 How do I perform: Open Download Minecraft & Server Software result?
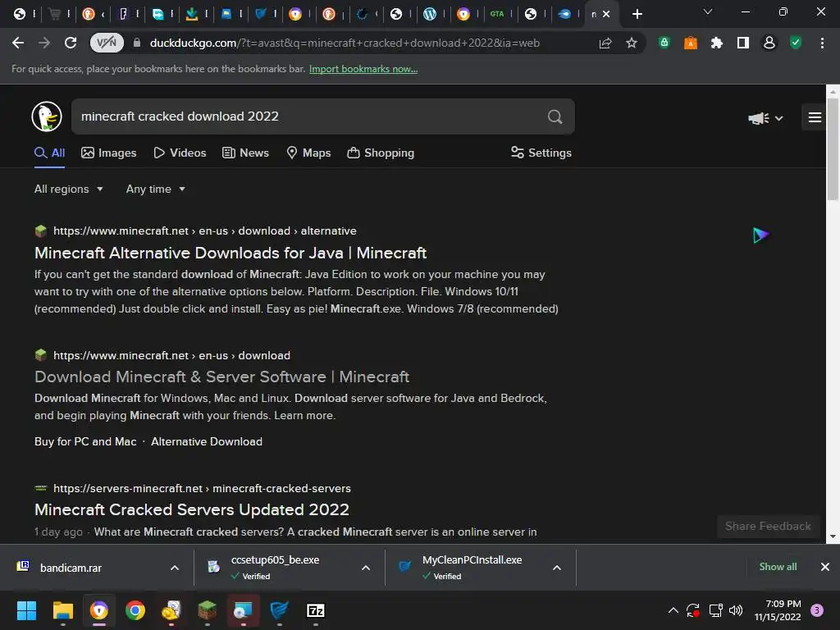(x=221, y=377)
